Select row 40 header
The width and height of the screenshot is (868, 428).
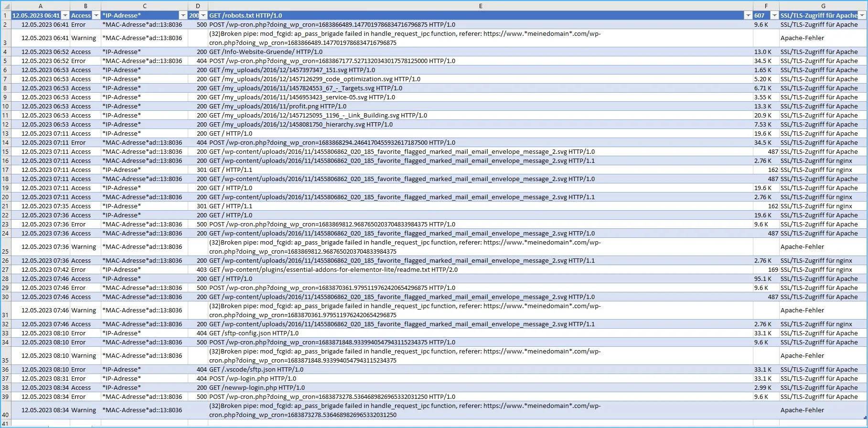click(x=5, y=410)
